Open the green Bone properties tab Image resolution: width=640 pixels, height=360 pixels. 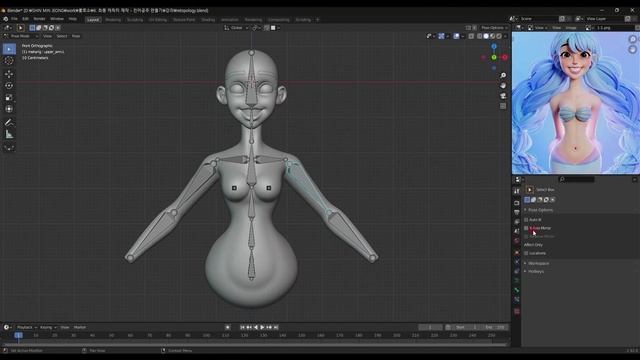517,290
